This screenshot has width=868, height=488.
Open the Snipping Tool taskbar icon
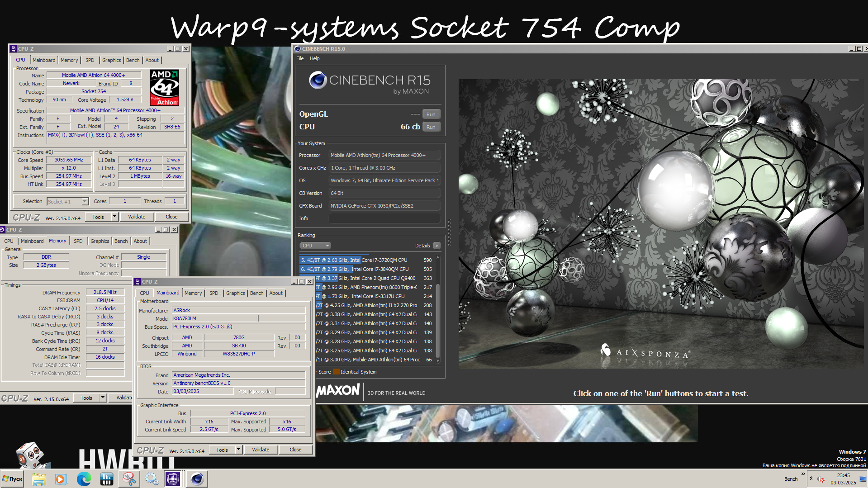click(129, 479)
